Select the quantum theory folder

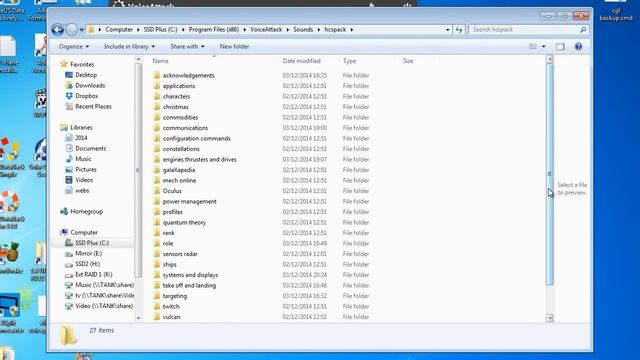tap(184, 222)
